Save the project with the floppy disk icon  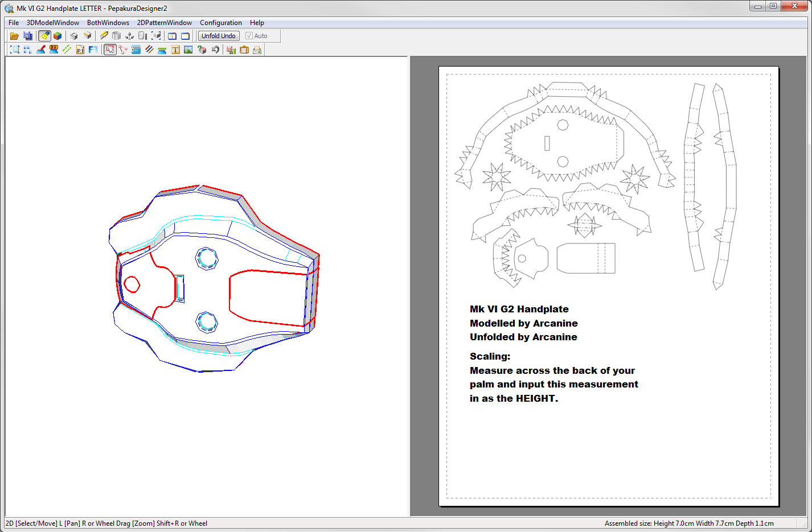point(27,36)
